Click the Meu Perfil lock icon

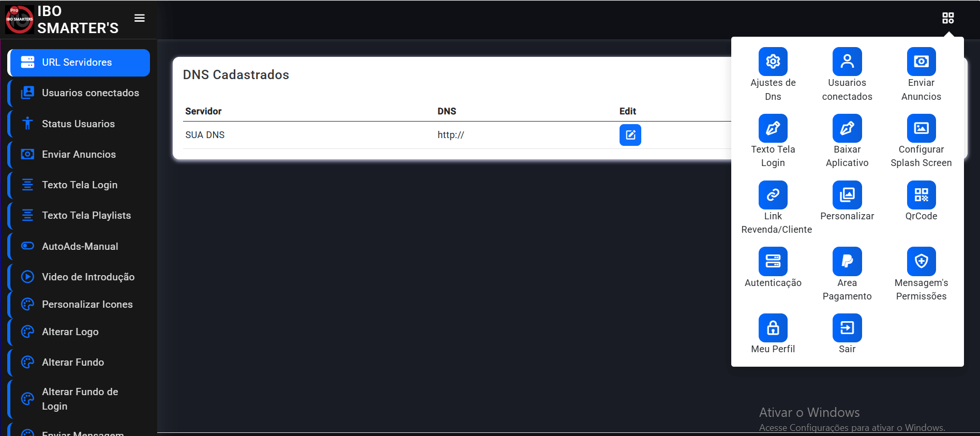click(x=773, y=328)
